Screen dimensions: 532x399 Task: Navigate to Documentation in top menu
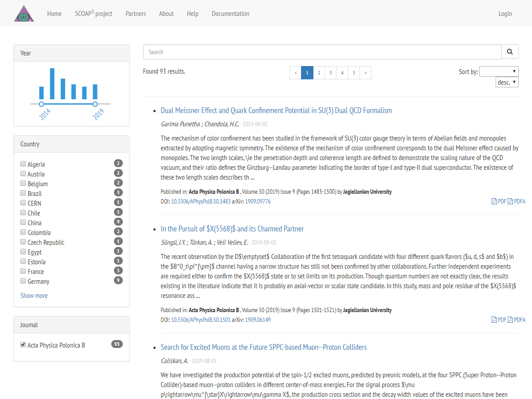pos(230,14)
